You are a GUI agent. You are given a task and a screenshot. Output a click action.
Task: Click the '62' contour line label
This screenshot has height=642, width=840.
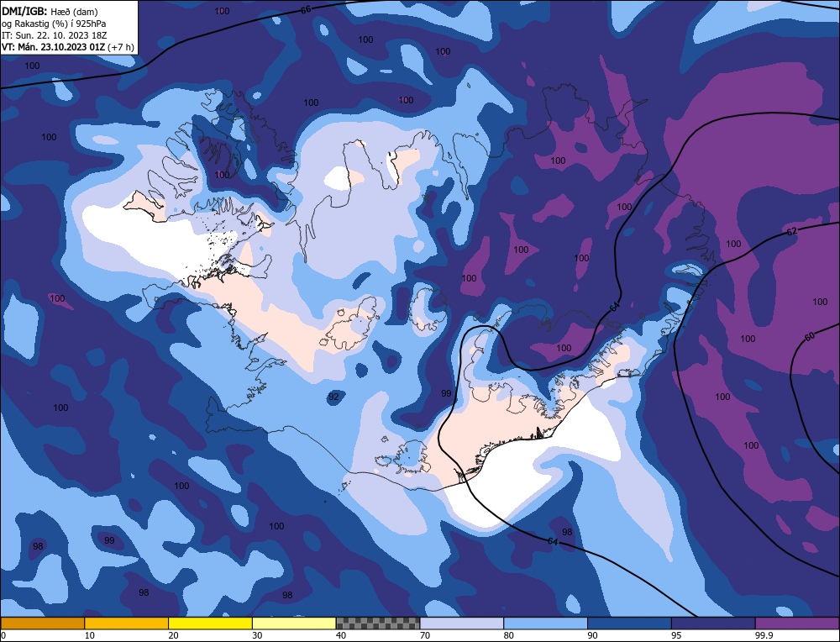click(x=792, y=231)
